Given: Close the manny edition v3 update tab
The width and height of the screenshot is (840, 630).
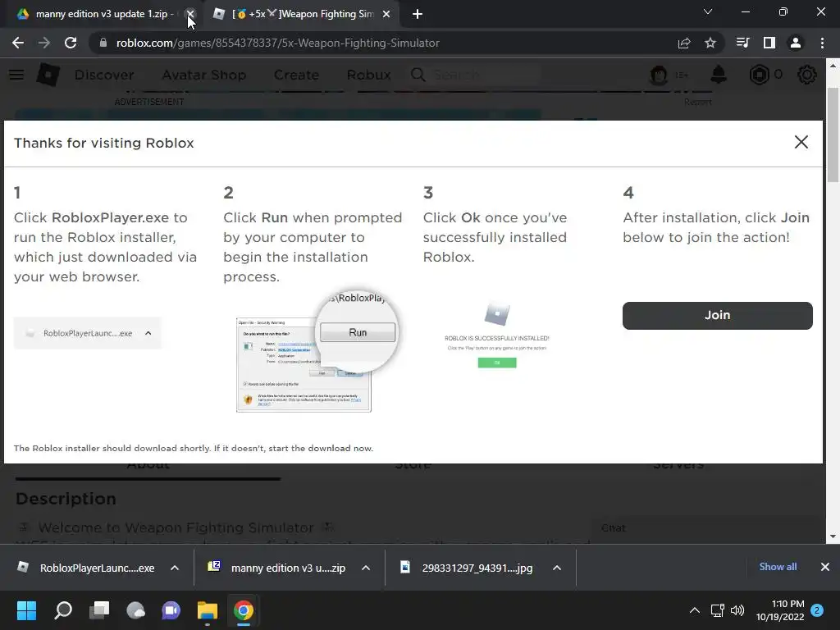Looking at the screenshot, I should pos(190,14).
